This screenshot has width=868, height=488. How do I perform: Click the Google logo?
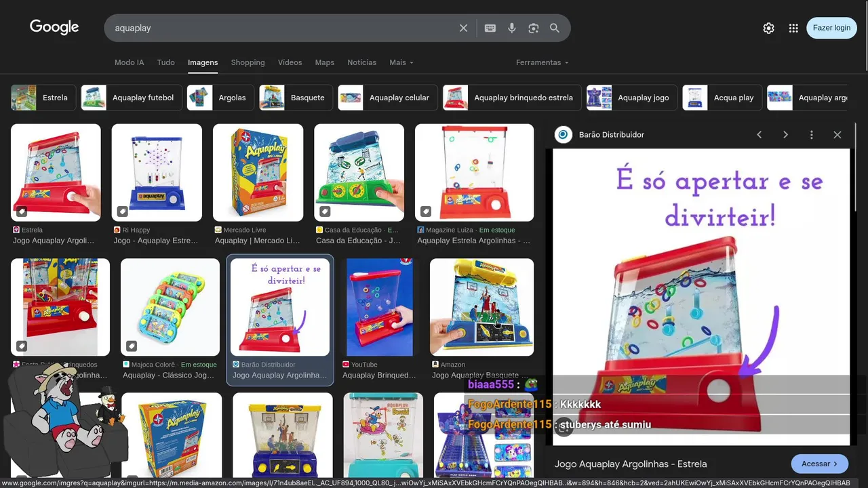point(54,27)
